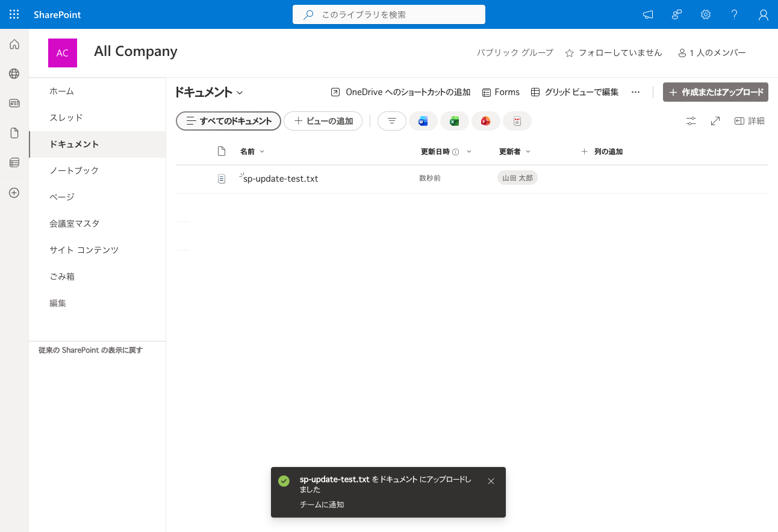Screen dimensions: 778x532
Task: Open the megaphone announcements icon
Action: [648, 14]
